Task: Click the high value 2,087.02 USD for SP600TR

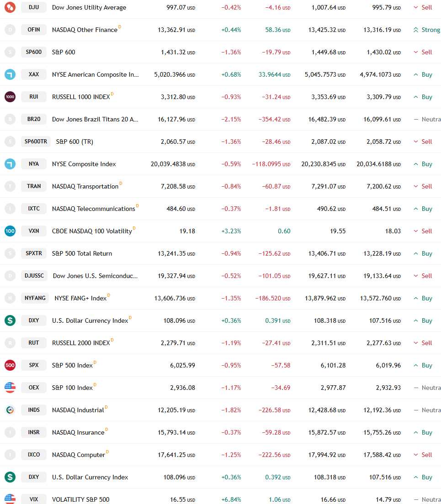Action: [x=329, y=142]
